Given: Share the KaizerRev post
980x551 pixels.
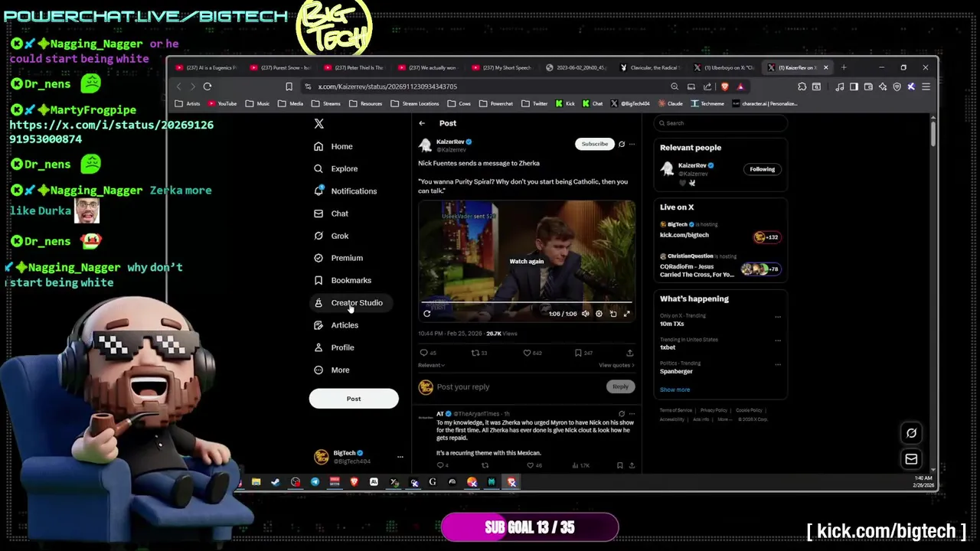Looking at the screenshot, I should pyautogui.click(x=629, y=353).
